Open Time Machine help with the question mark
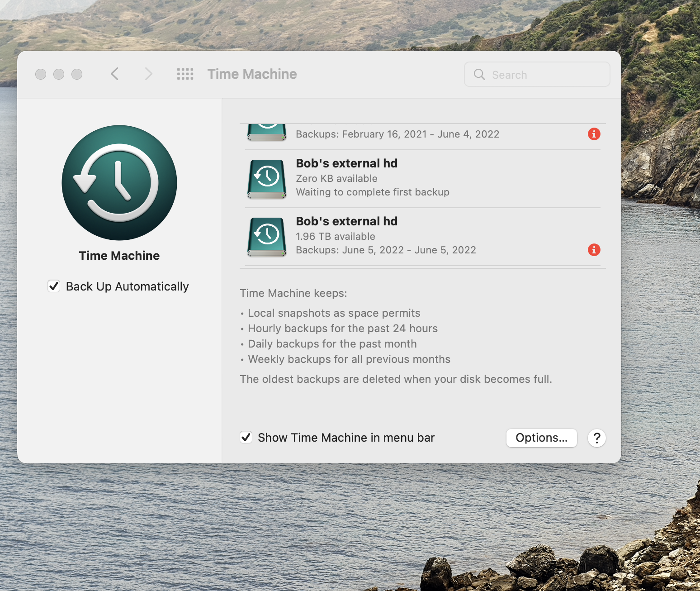Screen dimensions: 700x591 tap(597, 438)
